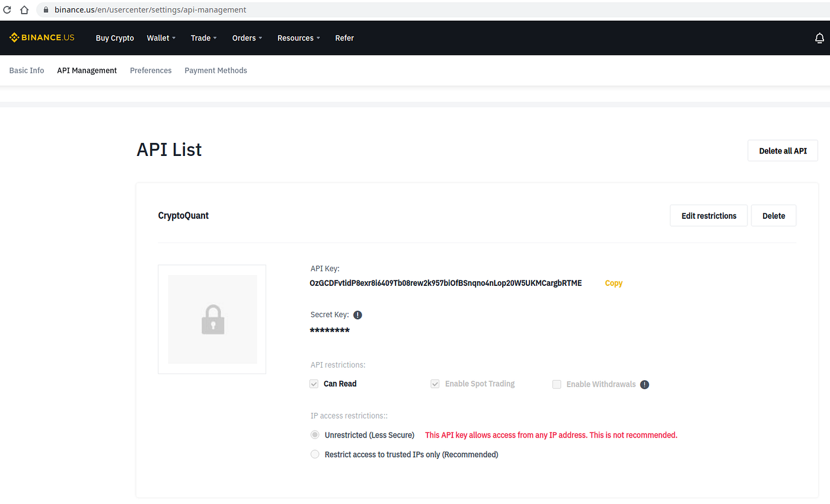
Task: Click the Binance.US logo
Action: [41, 38]
